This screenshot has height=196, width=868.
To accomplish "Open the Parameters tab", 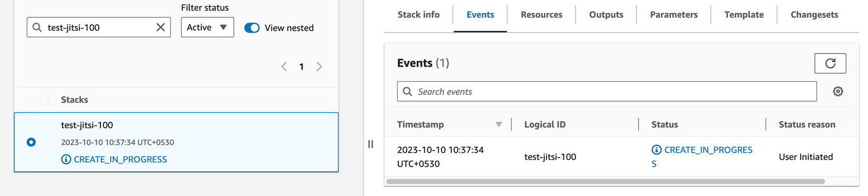I will coord(674,15).
